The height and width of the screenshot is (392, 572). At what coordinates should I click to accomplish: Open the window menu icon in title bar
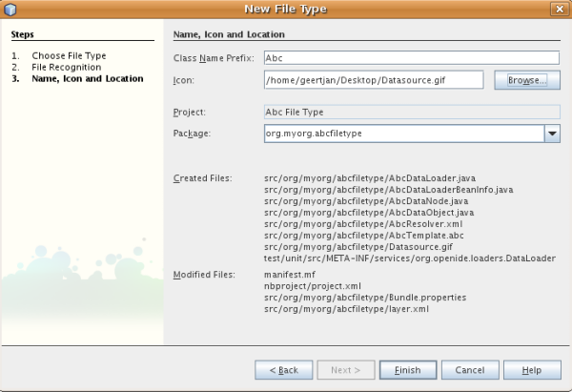click(x=9, y=9)
